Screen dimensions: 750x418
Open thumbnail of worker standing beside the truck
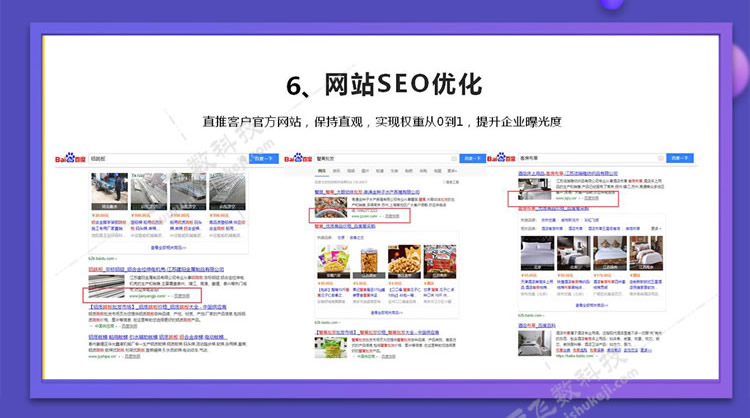[x=110, y=191]
